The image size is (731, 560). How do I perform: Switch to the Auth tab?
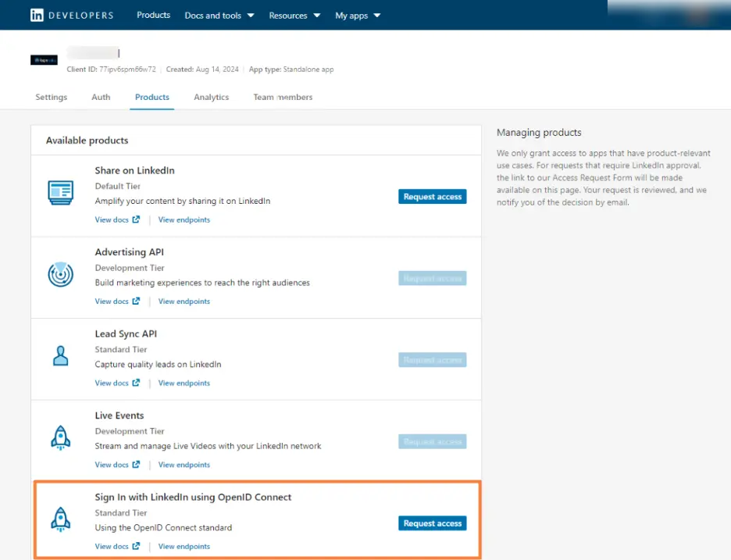101,97
